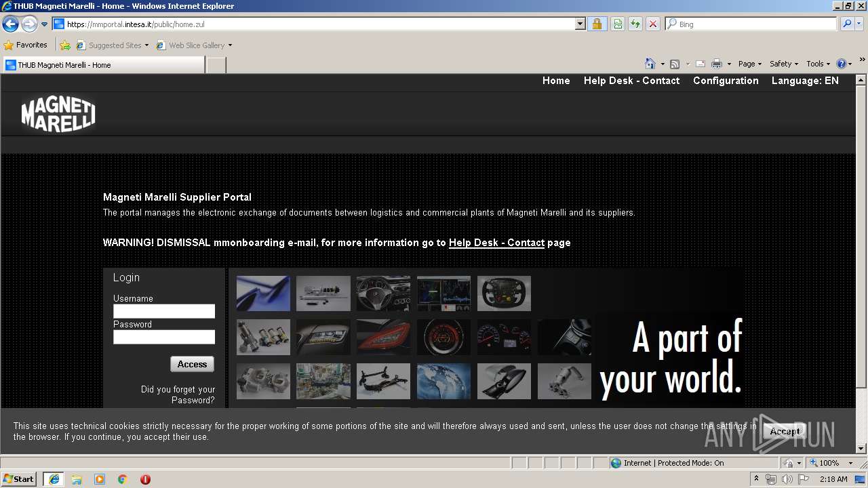The height and width of the screenshot is (488, 868).
Task: Open the search provider dropdown arrow
Action: [x=859, y=24]
